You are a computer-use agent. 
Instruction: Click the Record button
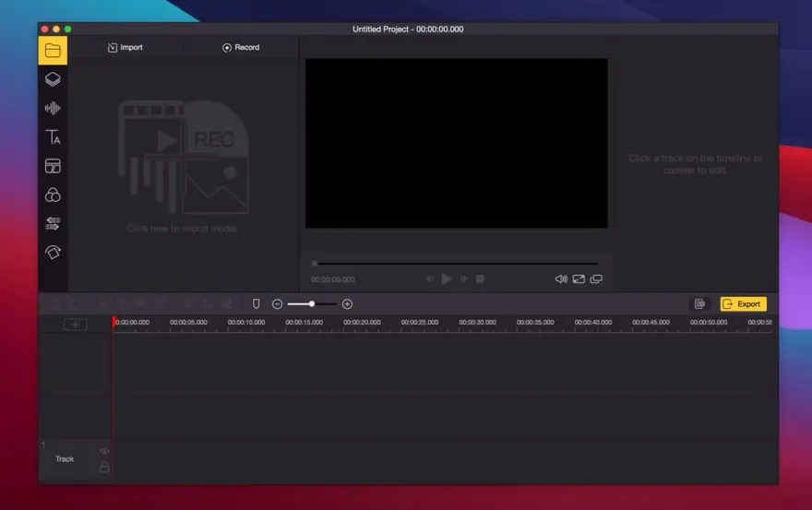point(241,47)
